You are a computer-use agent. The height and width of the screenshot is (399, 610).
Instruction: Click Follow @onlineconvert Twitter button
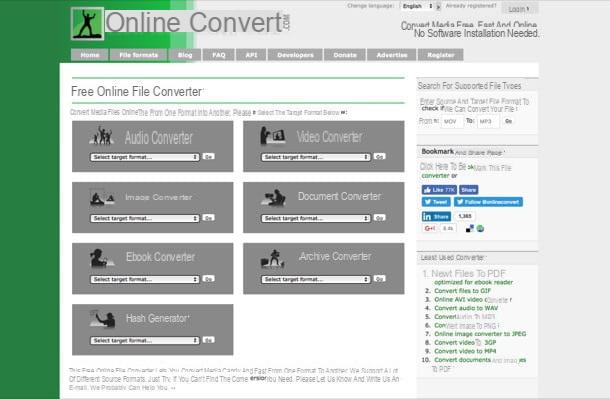pos(488,202)
